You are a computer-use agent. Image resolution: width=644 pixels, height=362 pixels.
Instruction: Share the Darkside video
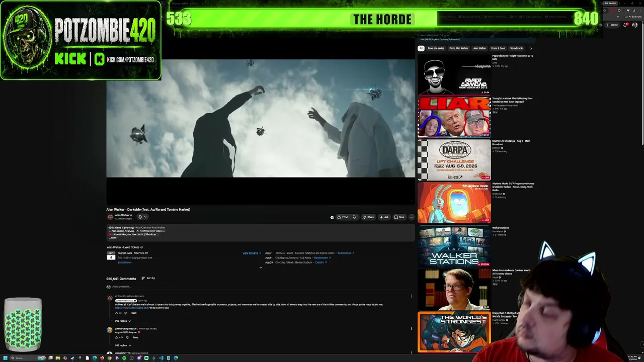click(x=368, y=217)
